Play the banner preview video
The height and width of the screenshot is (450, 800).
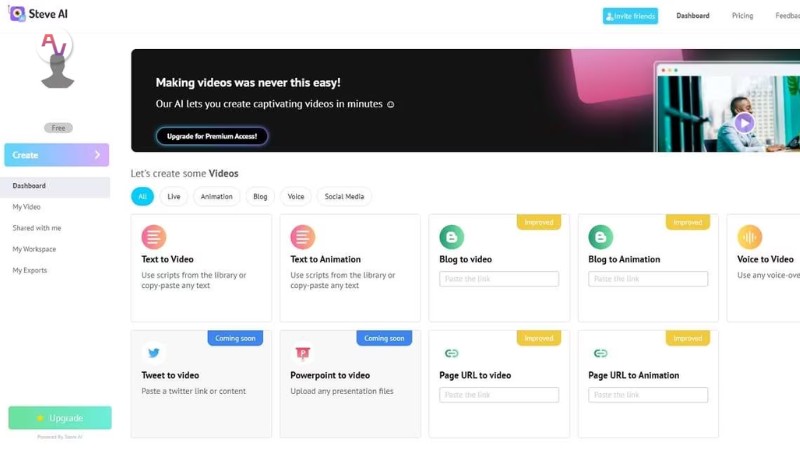point(744,123)
